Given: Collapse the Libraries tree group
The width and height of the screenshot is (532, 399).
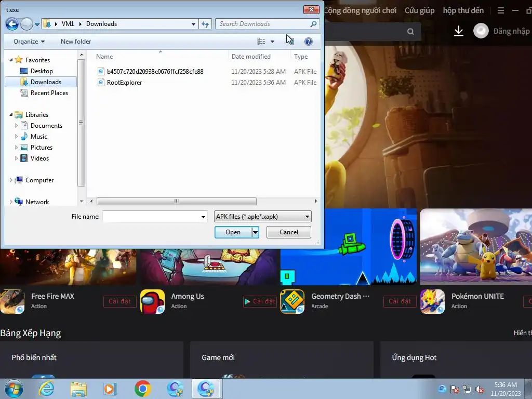Looking at the screenshot, I should click(x=11, y=114).
